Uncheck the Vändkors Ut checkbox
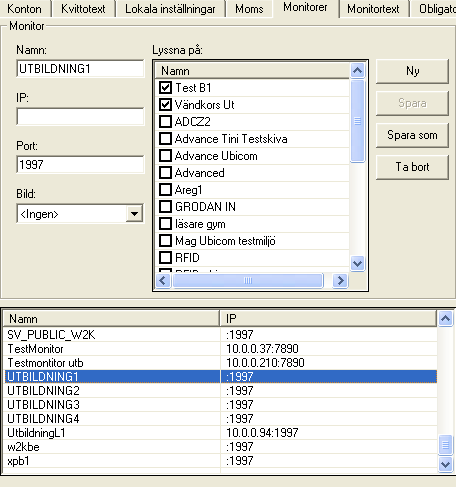The width and height of the screenshot is (456, 487). (x=165, y=105)
